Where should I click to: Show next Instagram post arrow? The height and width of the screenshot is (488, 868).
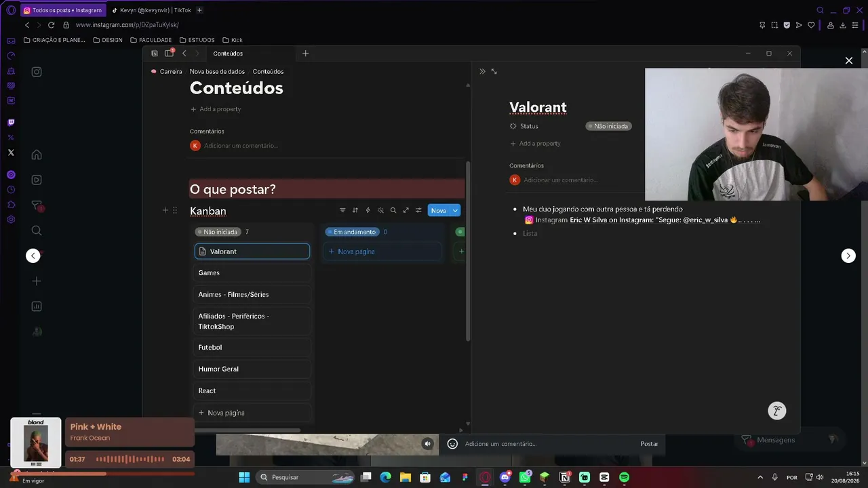point(848,256)
